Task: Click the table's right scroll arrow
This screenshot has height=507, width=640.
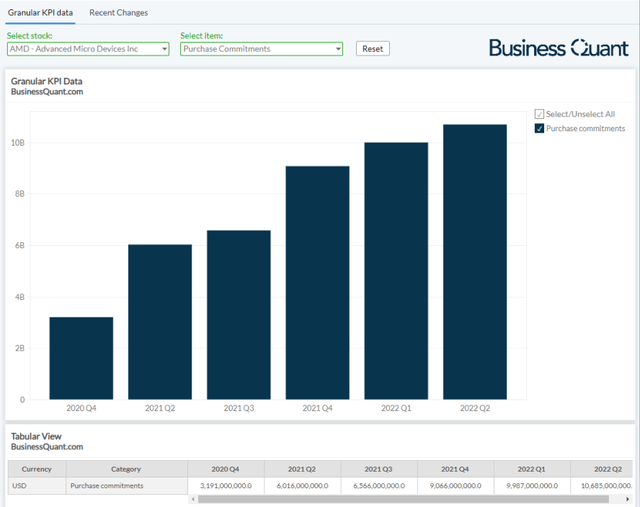Action: [628, 498]
